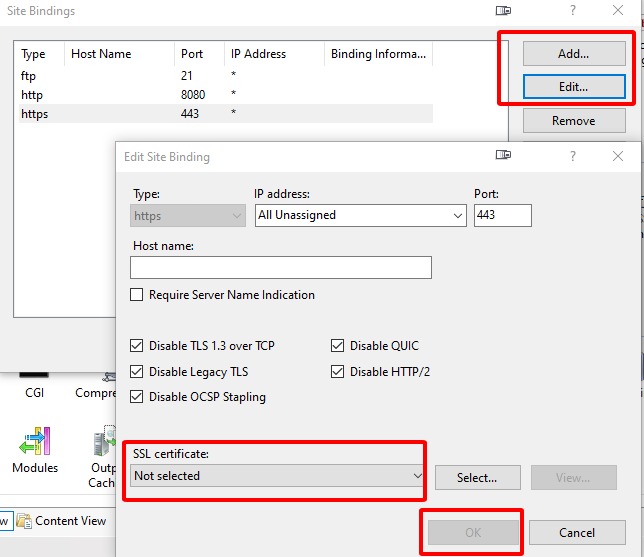This screenshot has width=644, height=557.
Task: Click the Remove button
Action: 574,121
